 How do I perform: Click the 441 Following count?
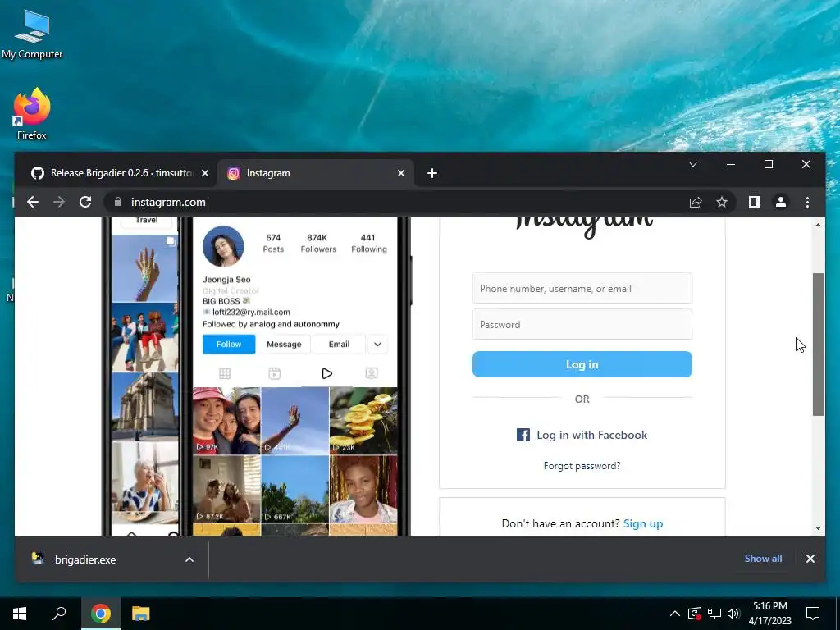click(369, 243)
